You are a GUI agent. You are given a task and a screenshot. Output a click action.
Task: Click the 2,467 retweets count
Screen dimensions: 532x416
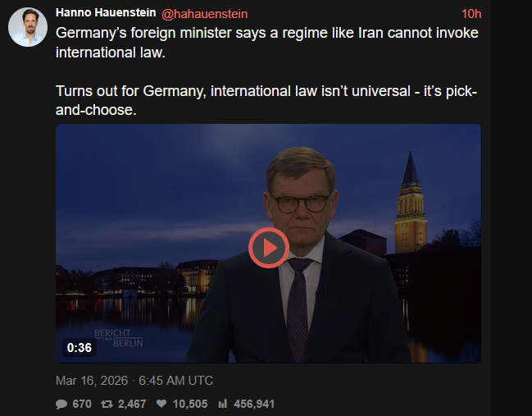pos(133,404)
